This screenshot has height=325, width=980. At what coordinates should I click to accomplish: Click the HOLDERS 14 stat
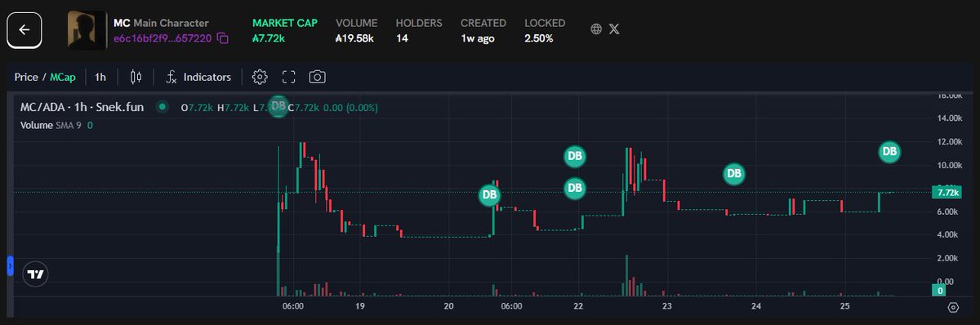click(419, 30)
